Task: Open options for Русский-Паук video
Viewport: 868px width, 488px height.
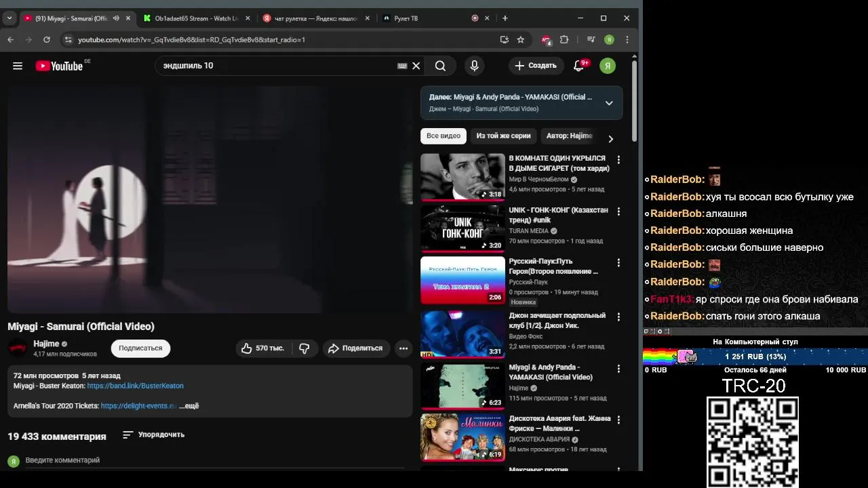Action: tap(618, 262)
